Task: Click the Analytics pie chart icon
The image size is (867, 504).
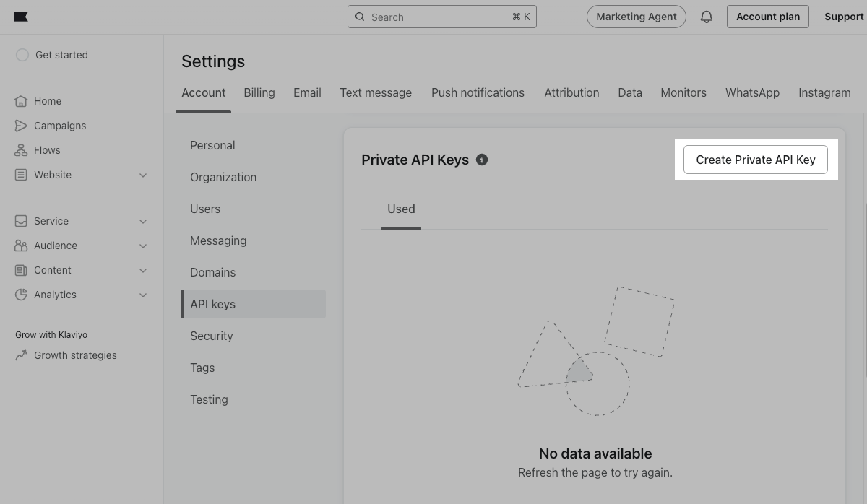Action: [x=21, y=295]
